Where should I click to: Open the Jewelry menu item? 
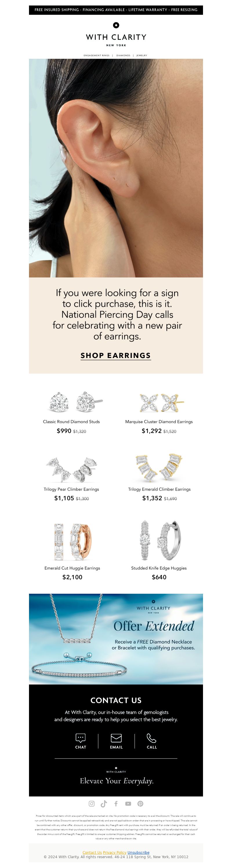pos(142,55)
